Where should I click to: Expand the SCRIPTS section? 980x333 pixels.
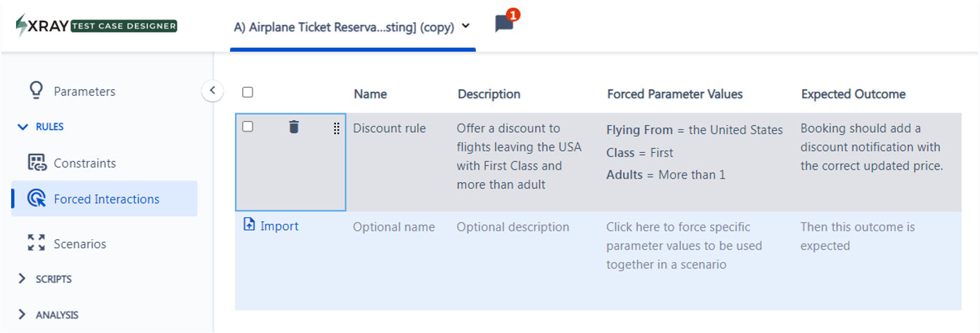tap(23, 279)
